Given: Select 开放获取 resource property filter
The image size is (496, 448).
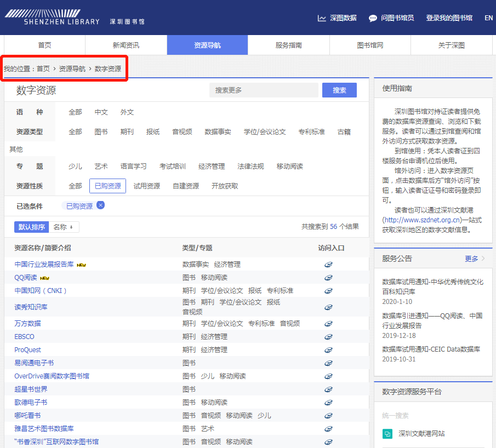Looking at the screenshot, I should (225, 186).
